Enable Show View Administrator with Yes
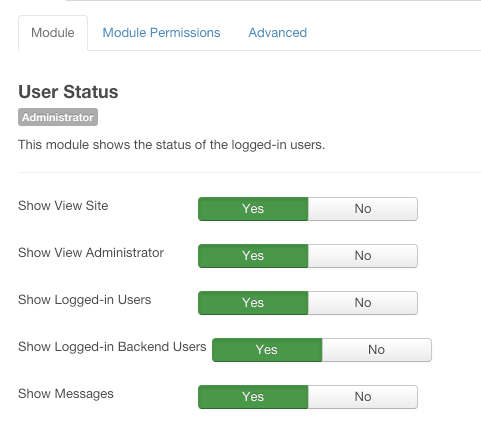This screenshot has width=481, height=425. (x=253, y=256)
